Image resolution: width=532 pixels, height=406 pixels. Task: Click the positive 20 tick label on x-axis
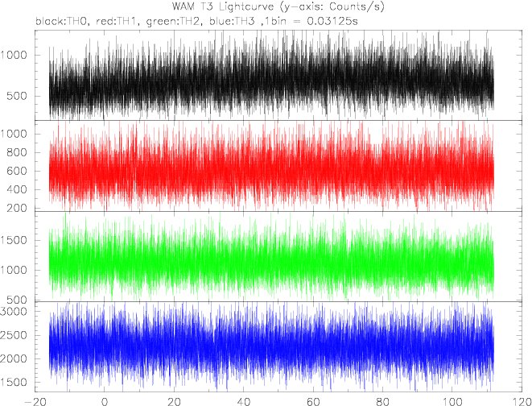pyautogui.click(x=174, y=401)
